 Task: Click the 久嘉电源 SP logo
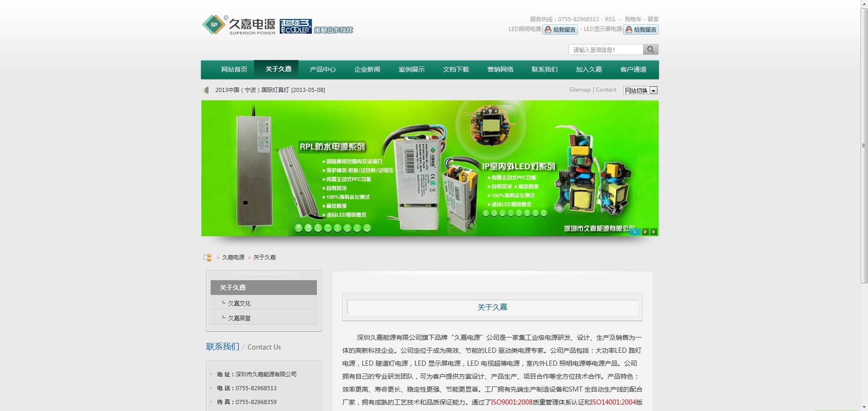tap(238, 25)
